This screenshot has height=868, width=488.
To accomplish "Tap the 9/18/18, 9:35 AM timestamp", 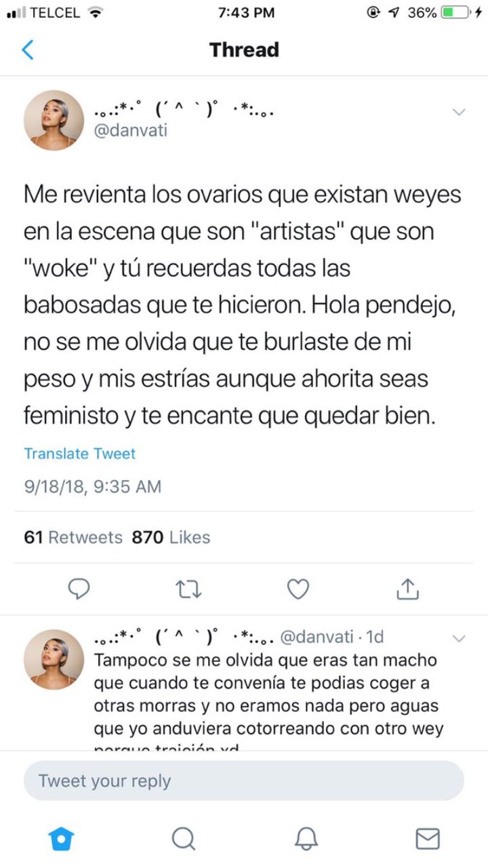I will click(93, 486).
